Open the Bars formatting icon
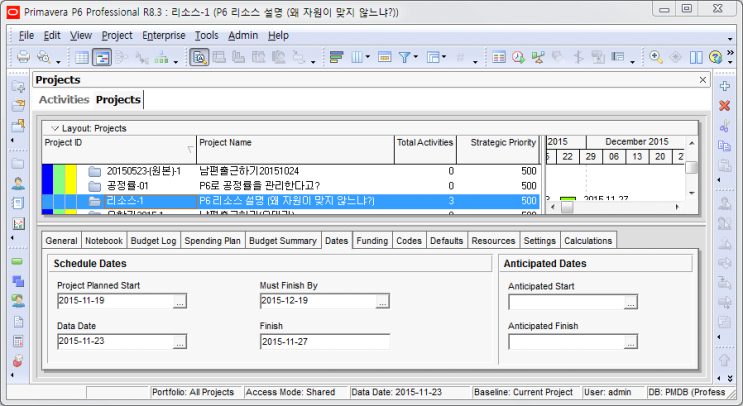The height and width of the screenshot is (406, 743). coord(336,57)
